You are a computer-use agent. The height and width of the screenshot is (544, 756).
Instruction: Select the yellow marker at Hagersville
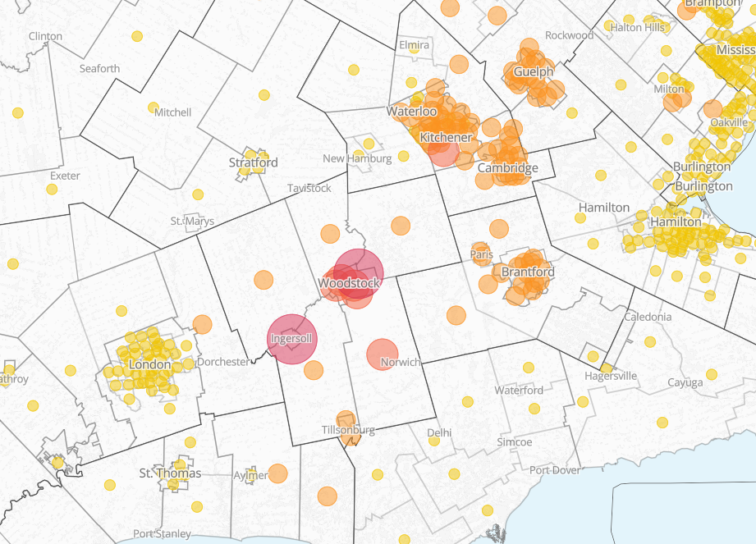coord(606,368)
